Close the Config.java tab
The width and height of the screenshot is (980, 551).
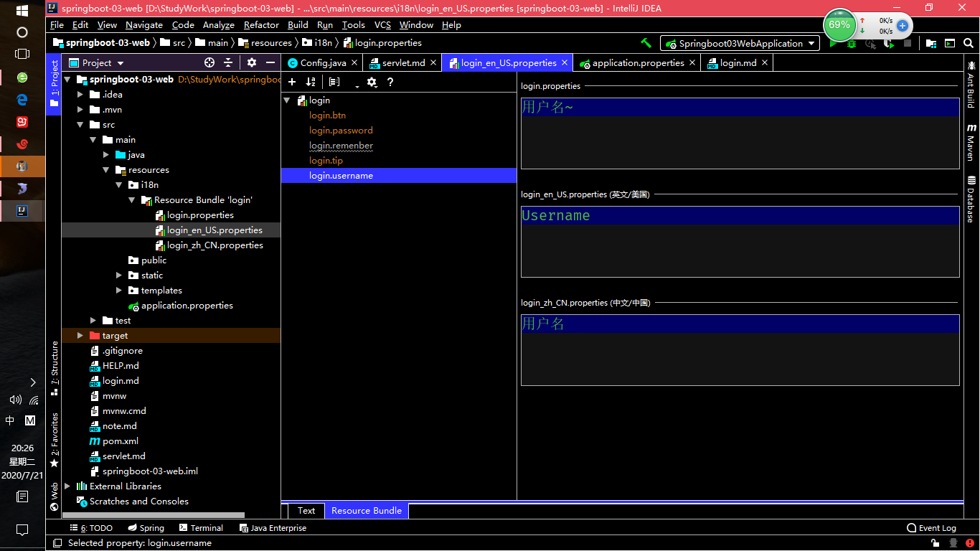pos(354,62)
